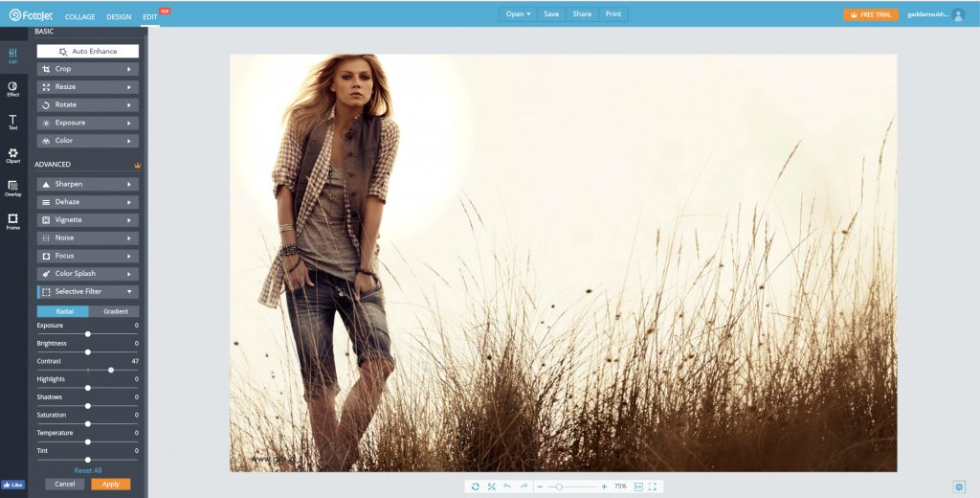Click the rotate/refresh icon in bottom toolbar

click(x=475, y=487)
